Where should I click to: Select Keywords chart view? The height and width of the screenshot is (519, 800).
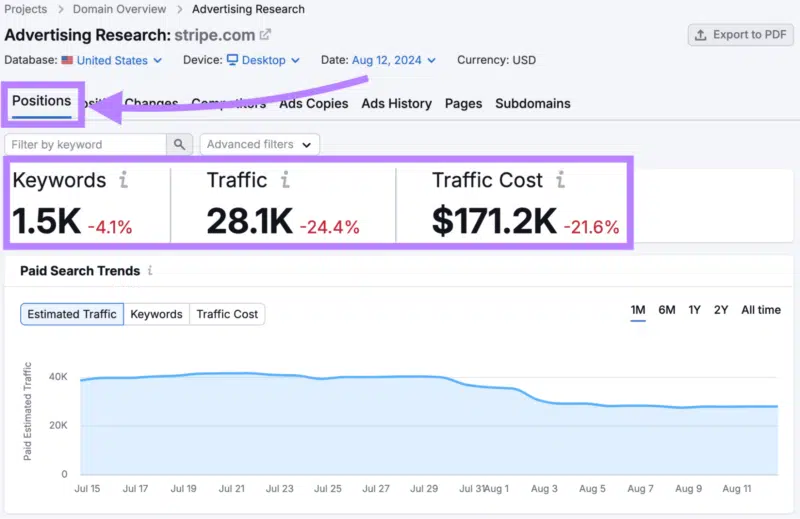(x=156, y=314)
